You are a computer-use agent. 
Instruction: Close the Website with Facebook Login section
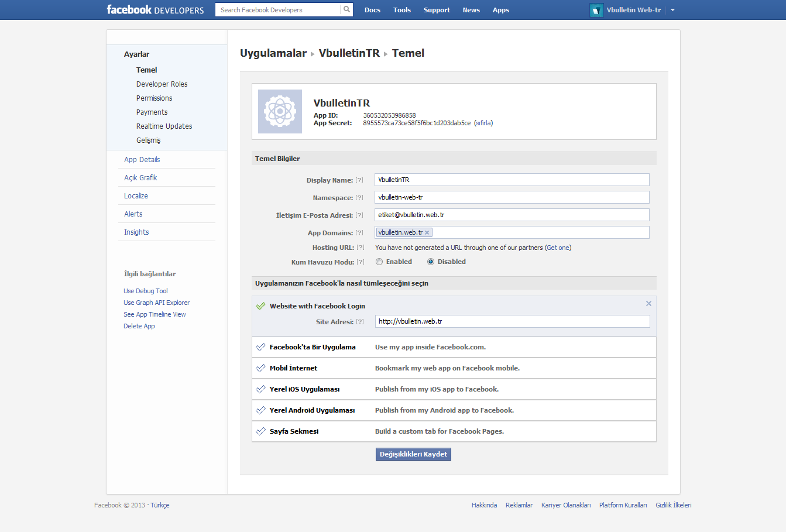point(648,303)
